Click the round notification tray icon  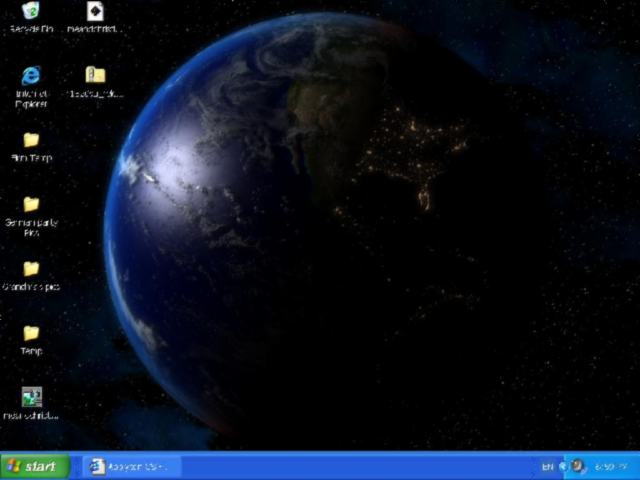click(x=579, y=466)
